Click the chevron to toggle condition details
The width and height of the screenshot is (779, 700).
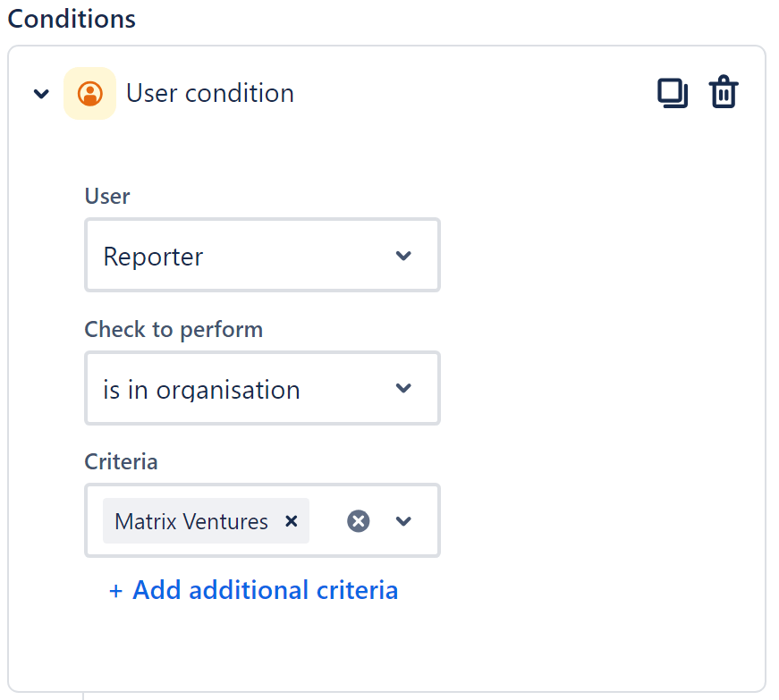click(39, 93)
